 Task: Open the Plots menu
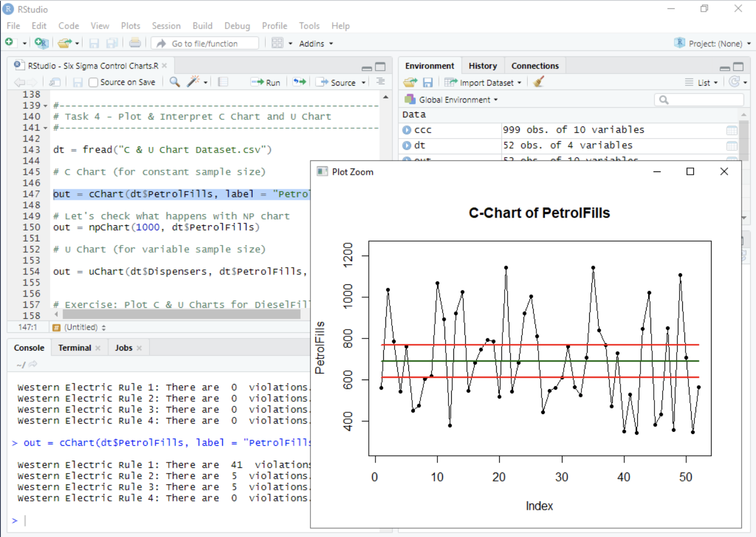[x=130, y=26]
